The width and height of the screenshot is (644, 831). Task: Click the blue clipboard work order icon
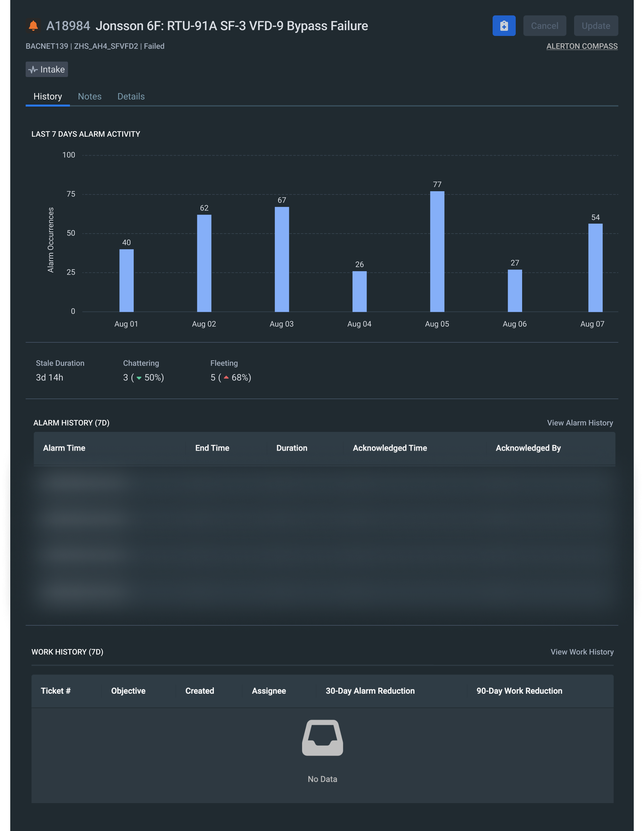(504, 25)
